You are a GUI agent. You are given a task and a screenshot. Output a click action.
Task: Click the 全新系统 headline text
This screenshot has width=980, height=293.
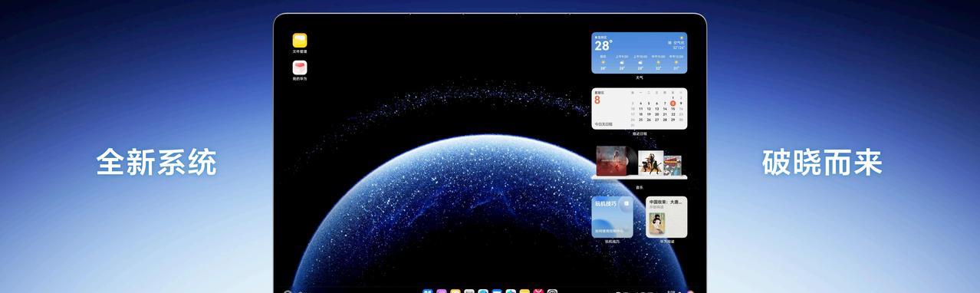coord(156,163)
